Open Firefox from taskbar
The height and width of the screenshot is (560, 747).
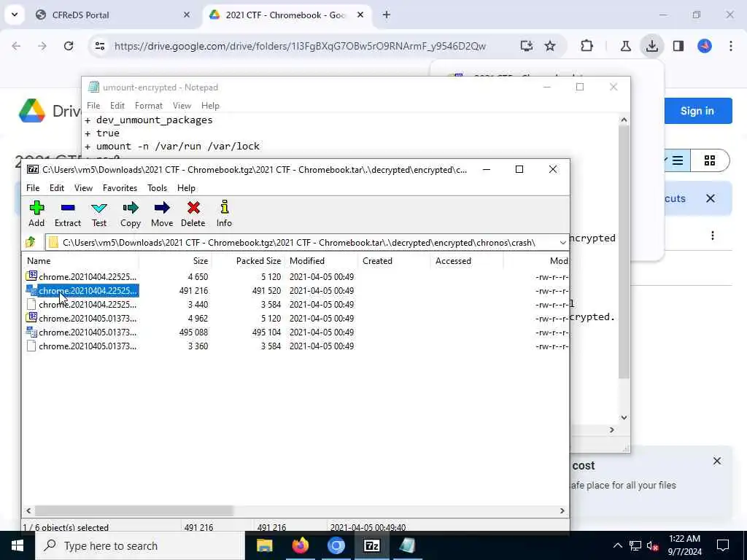300,545
